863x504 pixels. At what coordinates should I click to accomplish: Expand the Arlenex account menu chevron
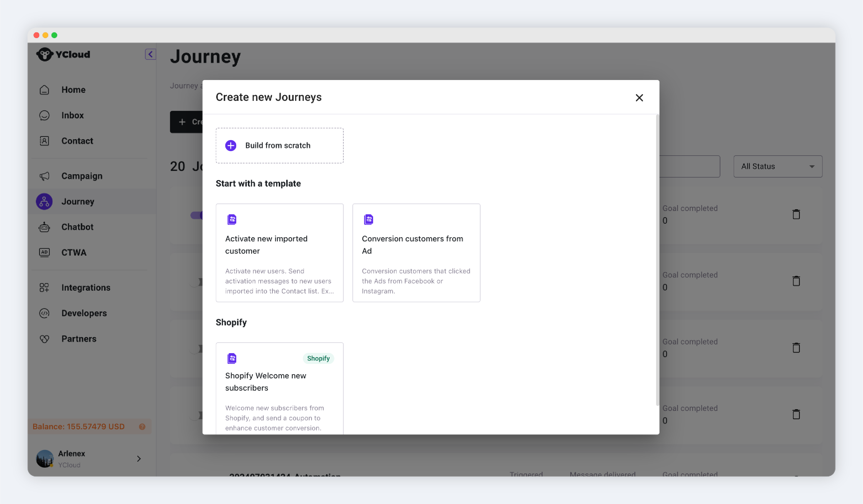pyautogui.click(x=139, y=459)
